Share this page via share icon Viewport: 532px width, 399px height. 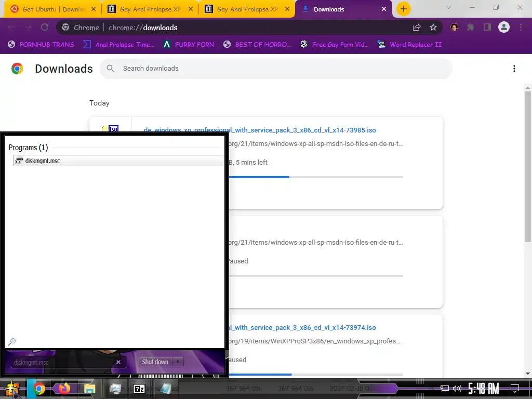tap(417, 28)
